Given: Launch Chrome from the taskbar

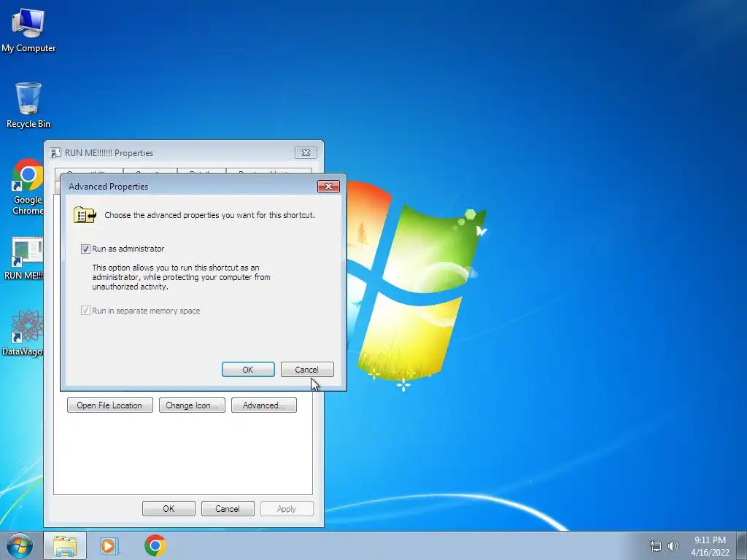Looking at the screenshot, I should click(x=155, y=545).
